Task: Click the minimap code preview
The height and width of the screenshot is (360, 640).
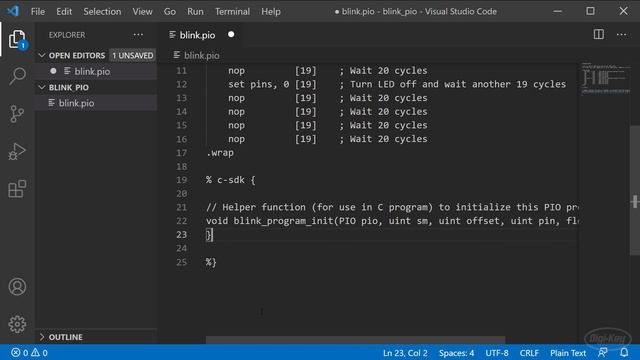Action: [x=605, y=78]
